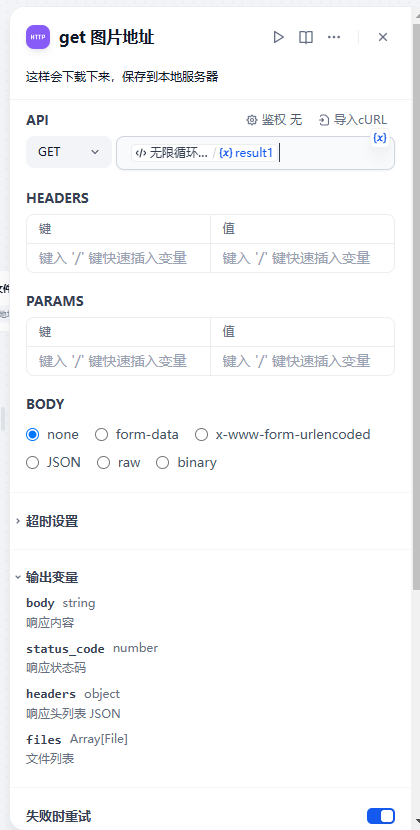Click the variable insert {x} badge
Image resolution: width=420 pixels, height=830 pixels.
(x=380, y=138)
